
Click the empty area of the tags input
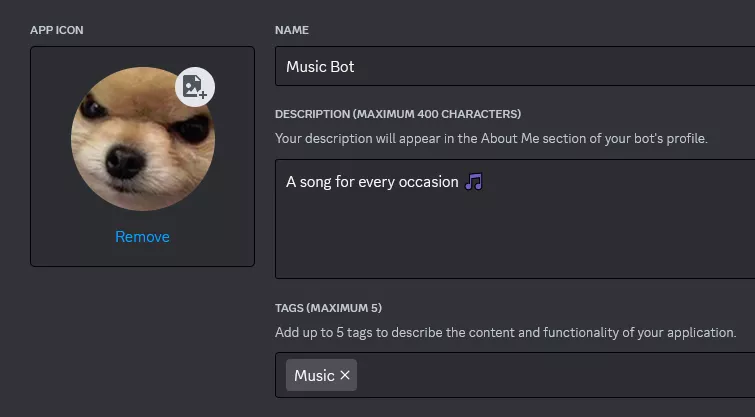550,375
